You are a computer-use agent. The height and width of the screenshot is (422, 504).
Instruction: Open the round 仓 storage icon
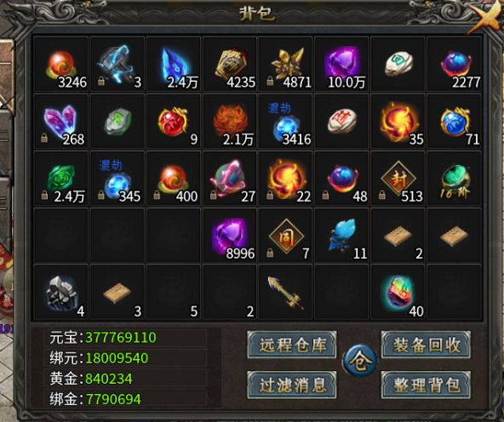(359, 361)
